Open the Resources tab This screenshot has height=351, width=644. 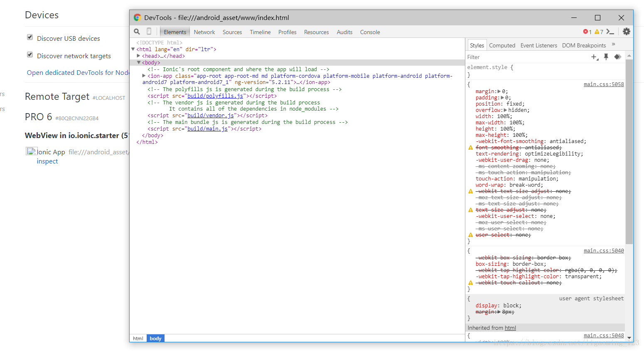point(316,32)
